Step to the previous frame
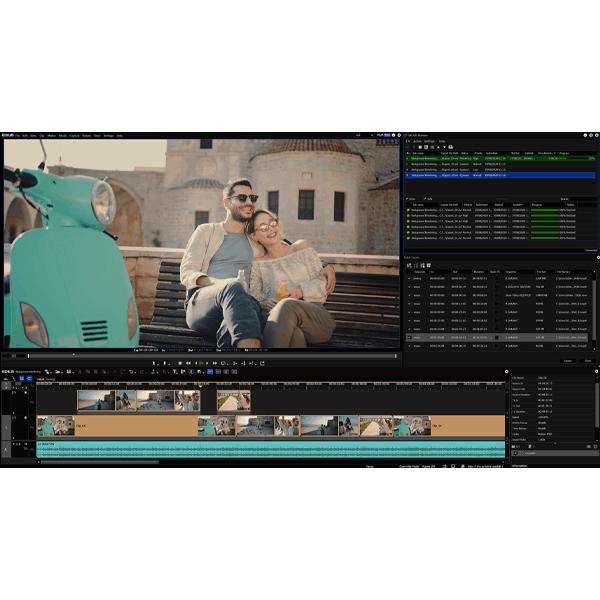This screenshot has width=600, height=600. pos(196,363)
